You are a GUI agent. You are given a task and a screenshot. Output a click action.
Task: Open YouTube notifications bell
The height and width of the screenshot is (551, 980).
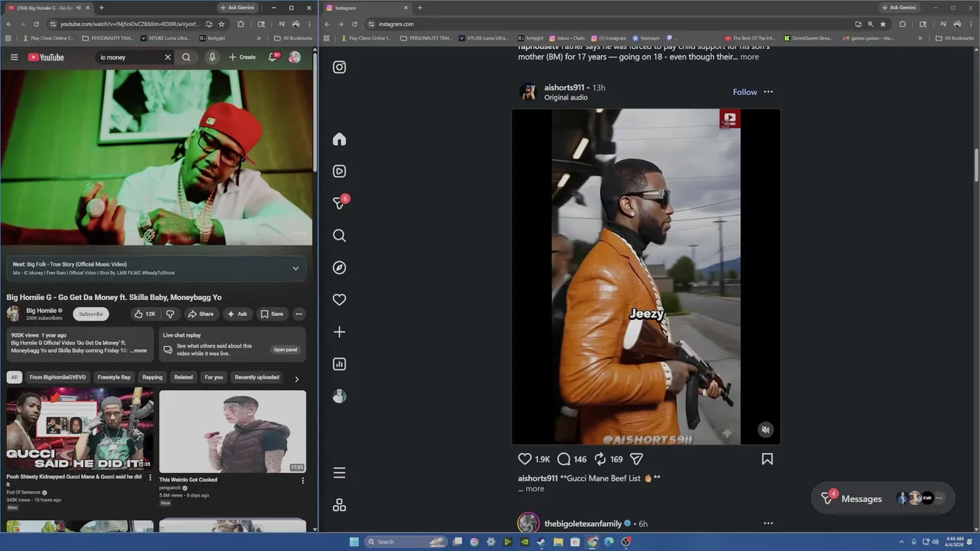273,57
